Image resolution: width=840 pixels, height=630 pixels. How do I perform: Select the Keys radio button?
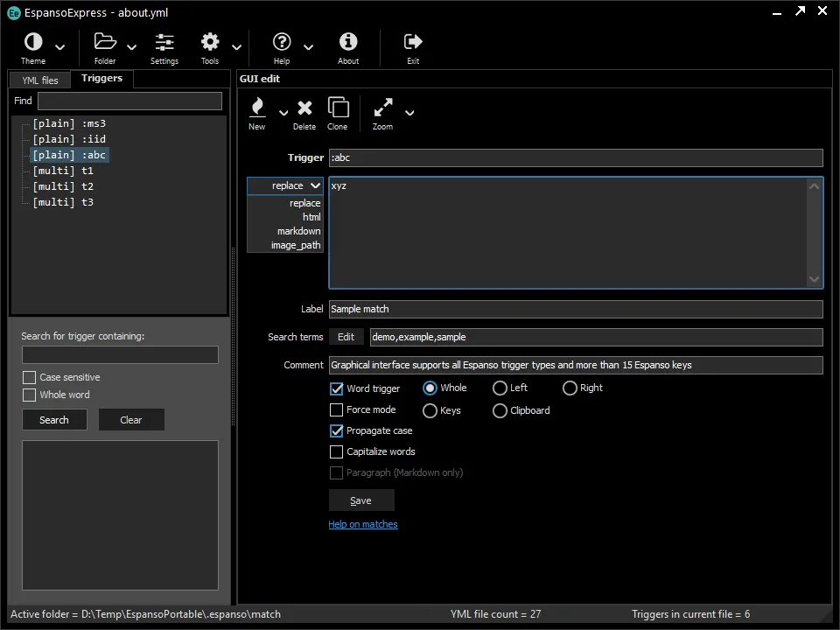click(430, 410)
